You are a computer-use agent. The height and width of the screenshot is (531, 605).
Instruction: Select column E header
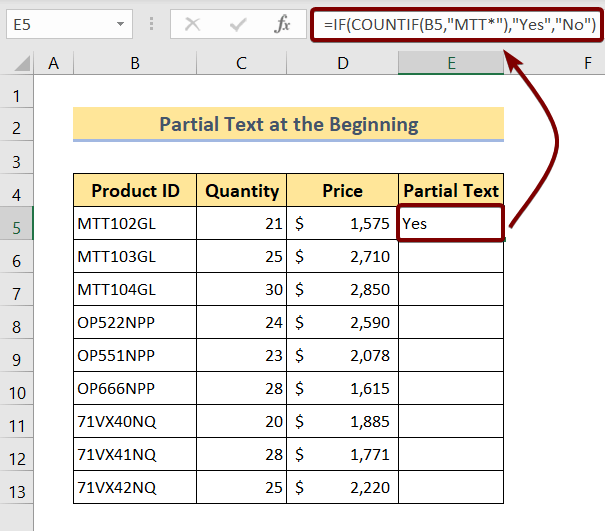[x=451, y=64]
